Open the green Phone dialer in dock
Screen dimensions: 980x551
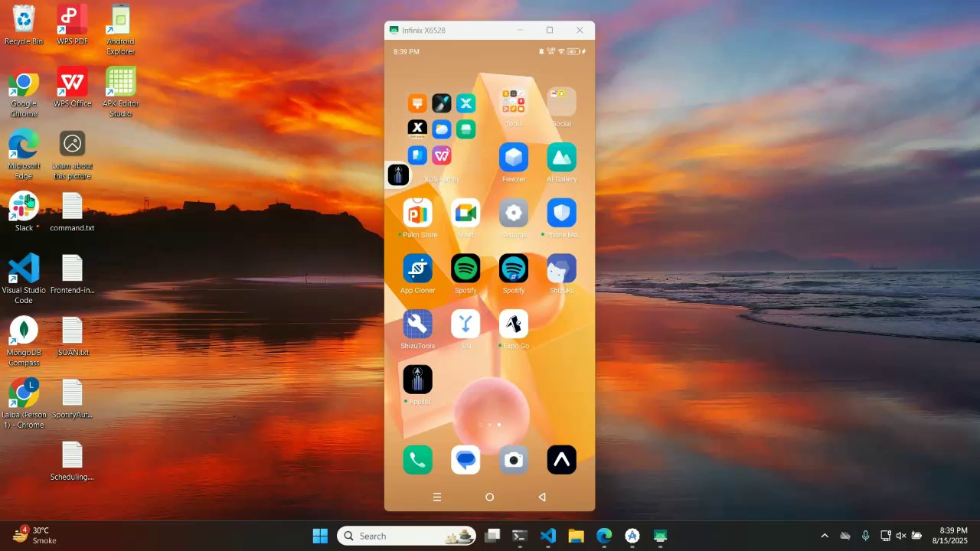418,460
